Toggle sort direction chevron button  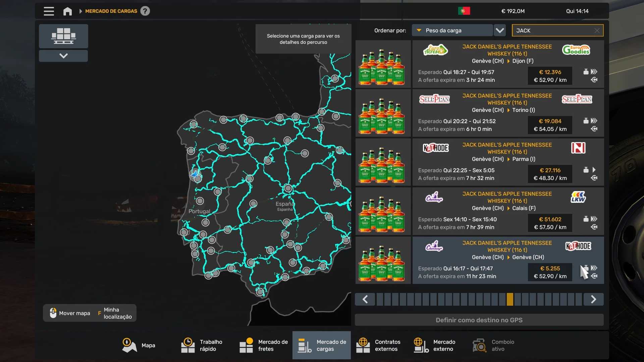click(x=500, y=31)
